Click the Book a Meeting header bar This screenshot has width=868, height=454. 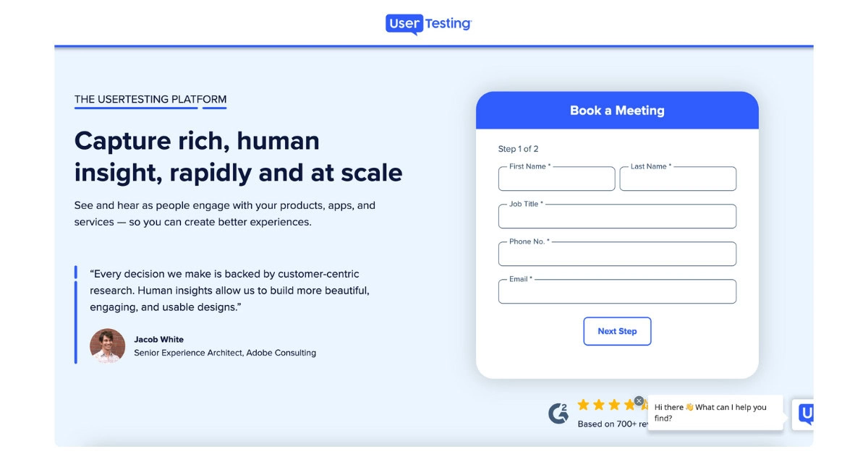tap(617, 110)
